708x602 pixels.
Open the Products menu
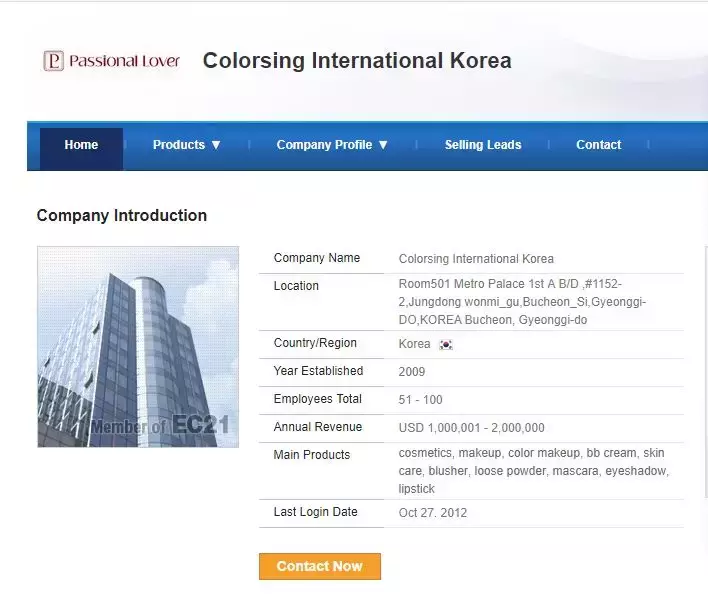pos(179,145)
